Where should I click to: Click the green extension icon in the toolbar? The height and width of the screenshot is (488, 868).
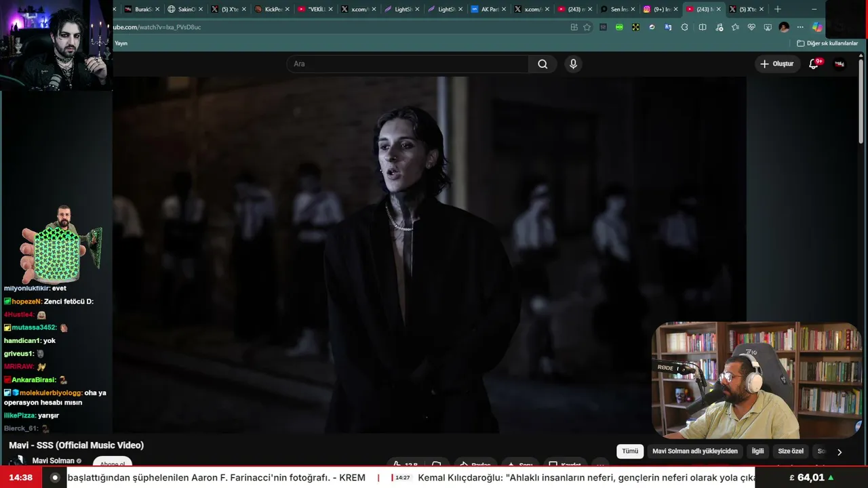click(619, 27)
